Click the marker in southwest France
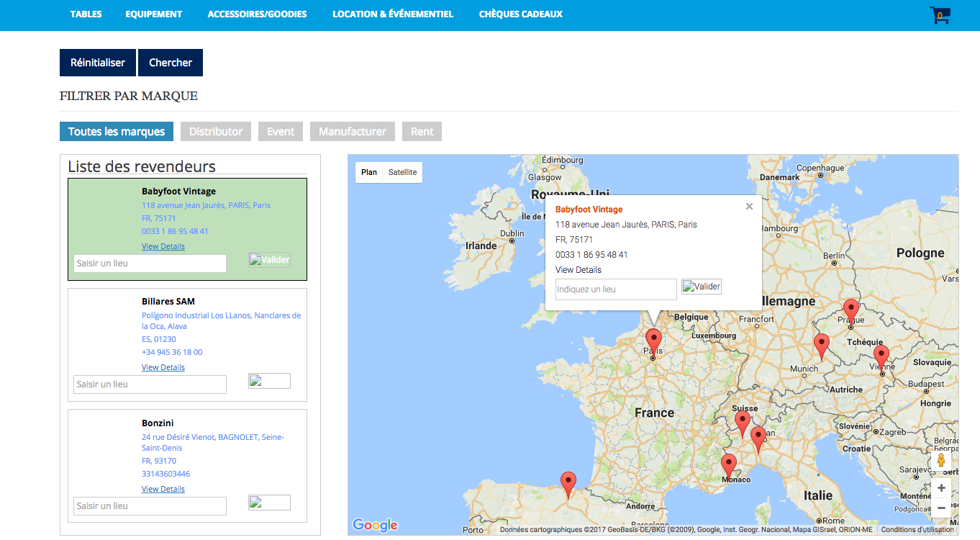The height and width of the screenshot is (540, 980). pyautogui.click(x=568, y=485)
